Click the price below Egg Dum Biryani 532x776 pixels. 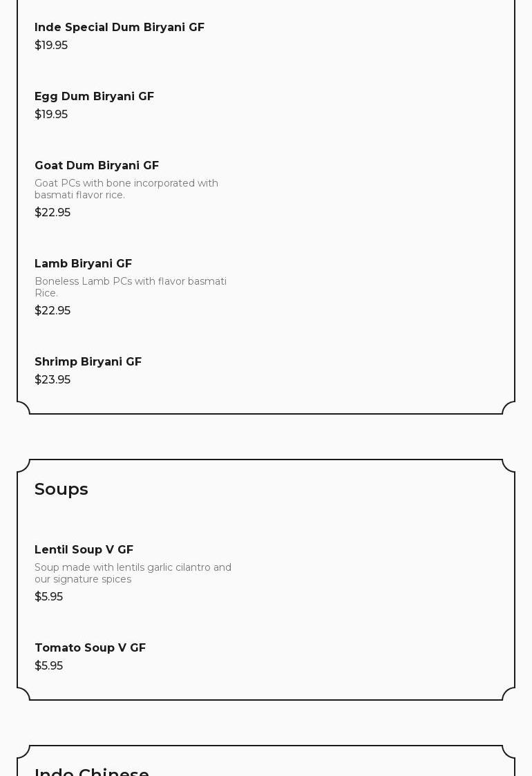[51, 115]
